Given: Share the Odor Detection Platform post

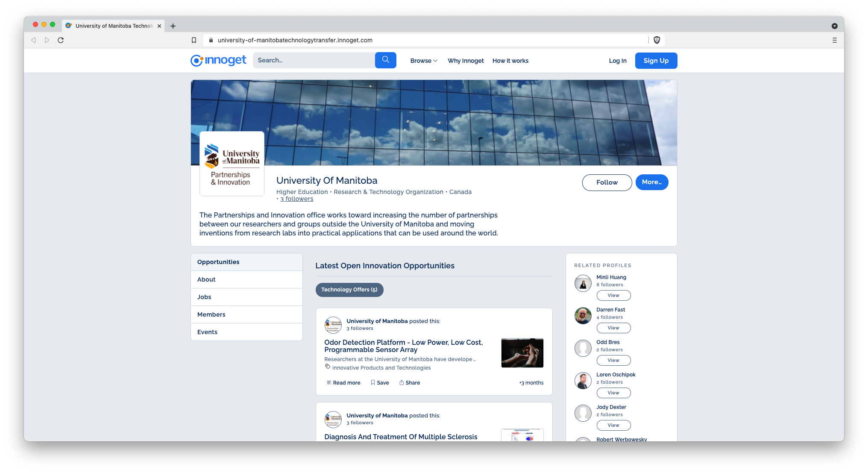Looking at the screenshot, I should coord(410,383).
